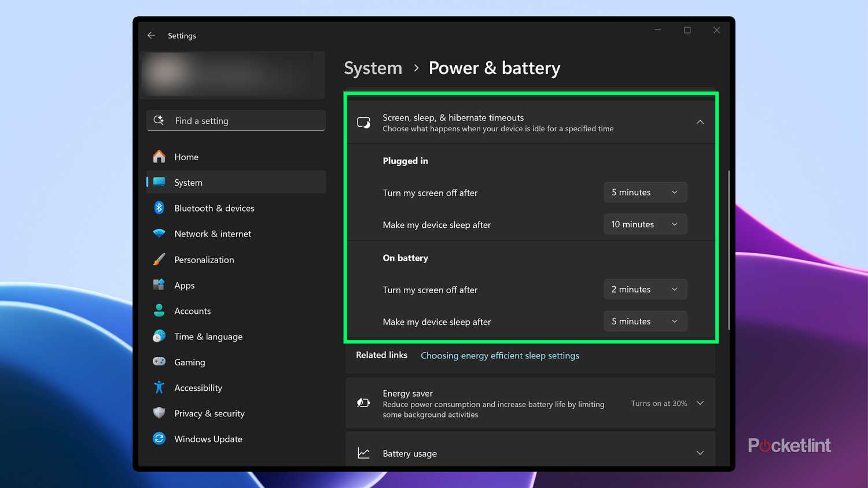This screenshot has height=488, width=868.
Task: Click the System breadcrumb in the header
Action: [373, 68]
